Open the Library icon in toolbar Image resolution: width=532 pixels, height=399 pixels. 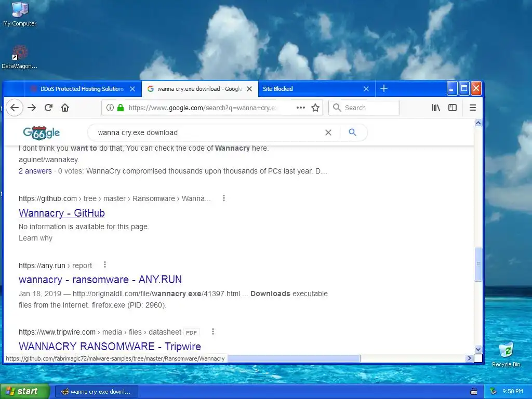click(x=436, y=108)
